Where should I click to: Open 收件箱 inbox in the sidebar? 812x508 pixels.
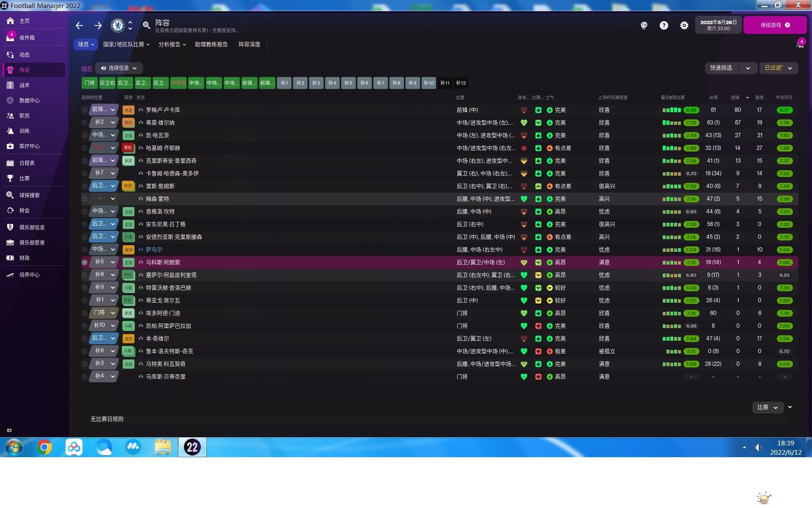[x=27, y=38]
